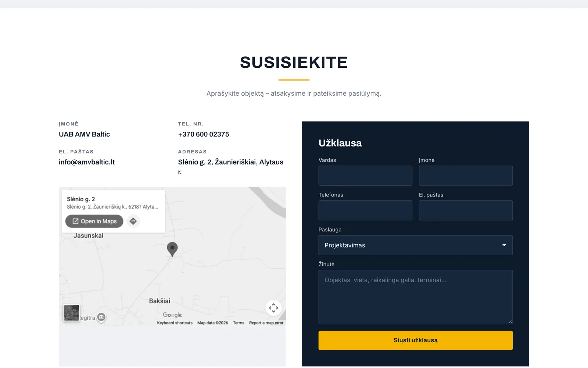The height and width of the screenshot is (368, 588).
Task: Open the map Terms link
Action: [x=239, y=323]
